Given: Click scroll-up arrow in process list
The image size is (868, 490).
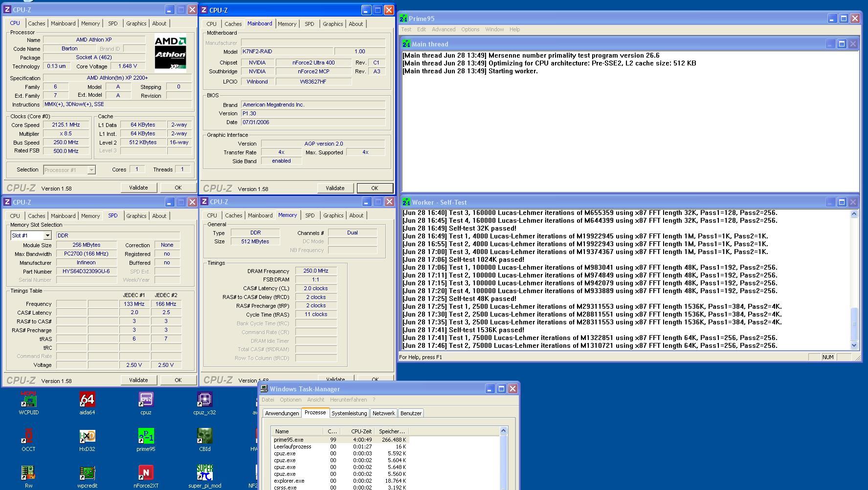Looking at the screenshot, I should (x=503, y=430).
